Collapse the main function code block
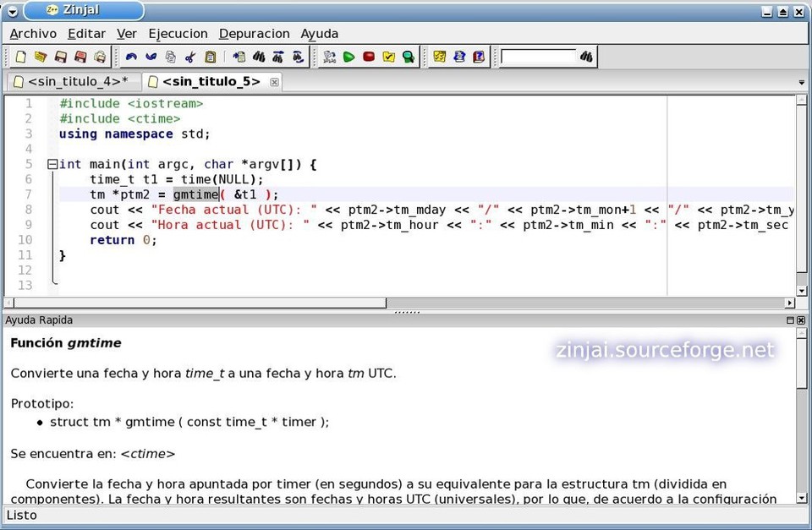 click(x=52, y=164)
